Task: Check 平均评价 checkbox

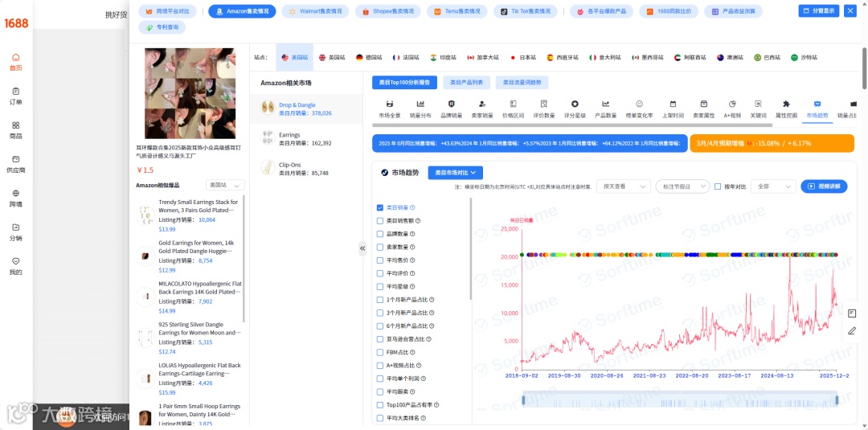Action: coord(379,273)
